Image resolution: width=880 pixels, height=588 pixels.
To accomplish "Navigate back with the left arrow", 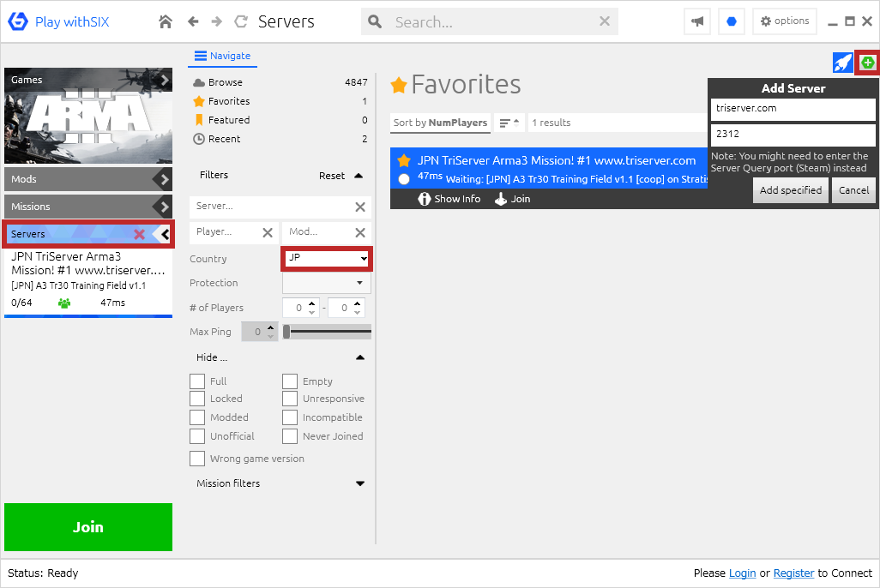I will click(x=193, y=22).
